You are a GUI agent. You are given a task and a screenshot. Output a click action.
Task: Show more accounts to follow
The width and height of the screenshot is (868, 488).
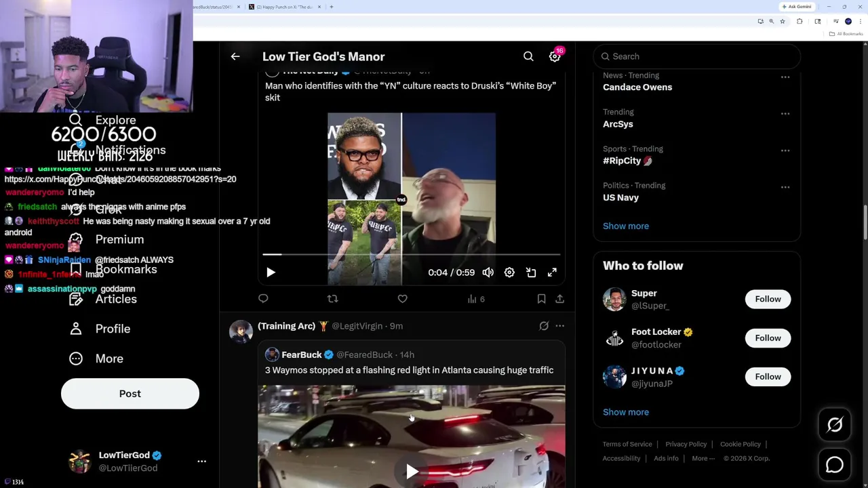pyautogui.click(x=626, y=412)
